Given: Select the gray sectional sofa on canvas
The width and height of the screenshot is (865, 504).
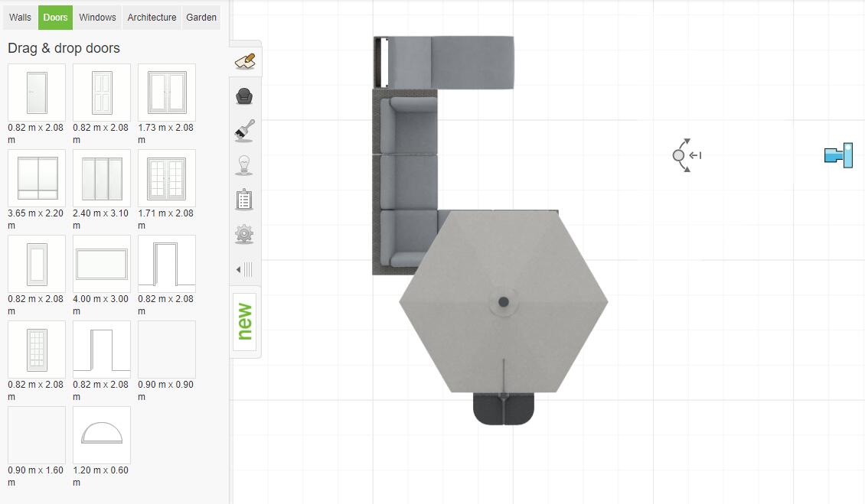Looking at the screenshot, I should (406, 182).
